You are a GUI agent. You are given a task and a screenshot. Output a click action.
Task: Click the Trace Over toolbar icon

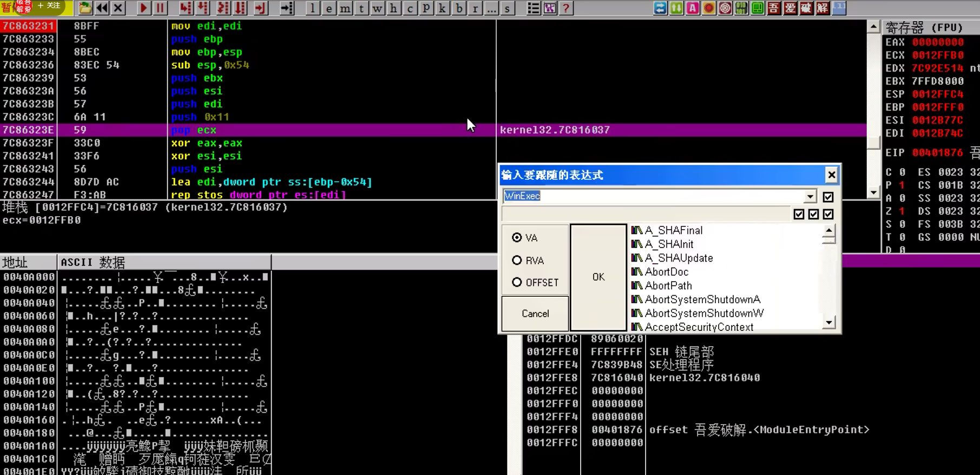(x=240, y=8)
